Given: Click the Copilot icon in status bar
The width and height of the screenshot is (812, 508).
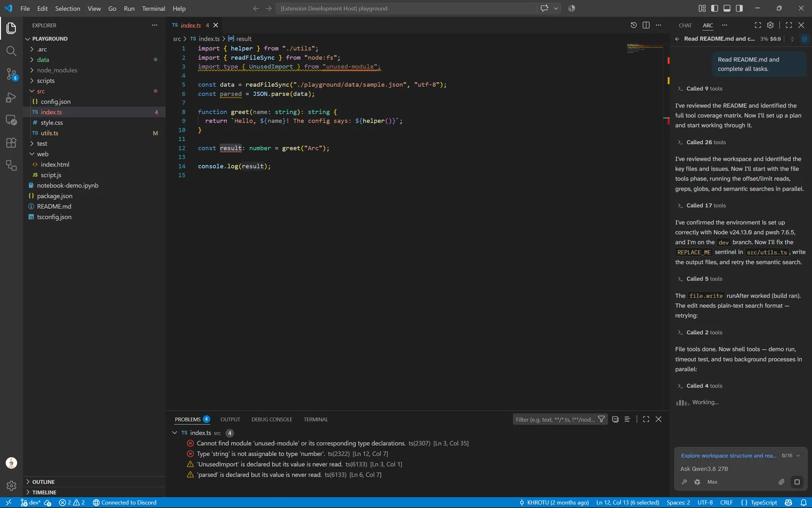Looking at the screenshot, I should [788, 502].
